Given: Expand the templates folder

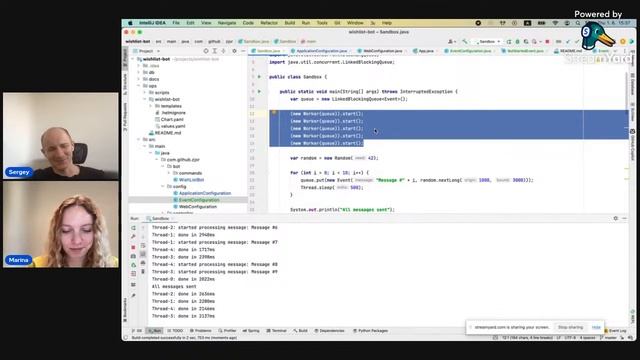Looking at the screenshot, I should tap(151, 106).
